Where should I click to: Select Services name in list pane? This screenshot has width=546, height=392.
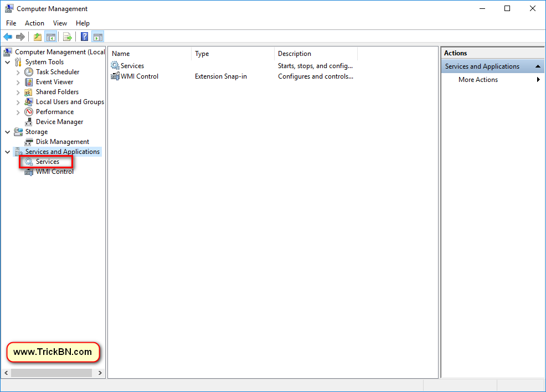132,65
